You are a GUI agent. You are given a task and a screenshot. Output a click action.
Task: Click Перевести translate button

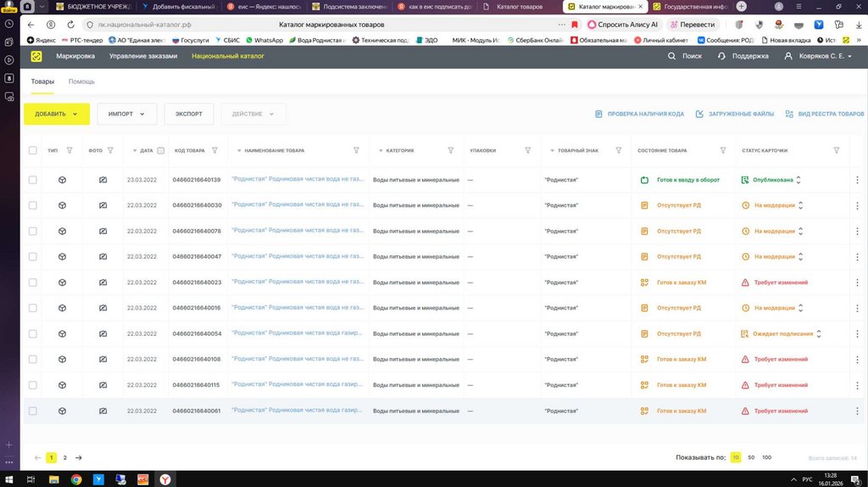(x=693, y=25)
